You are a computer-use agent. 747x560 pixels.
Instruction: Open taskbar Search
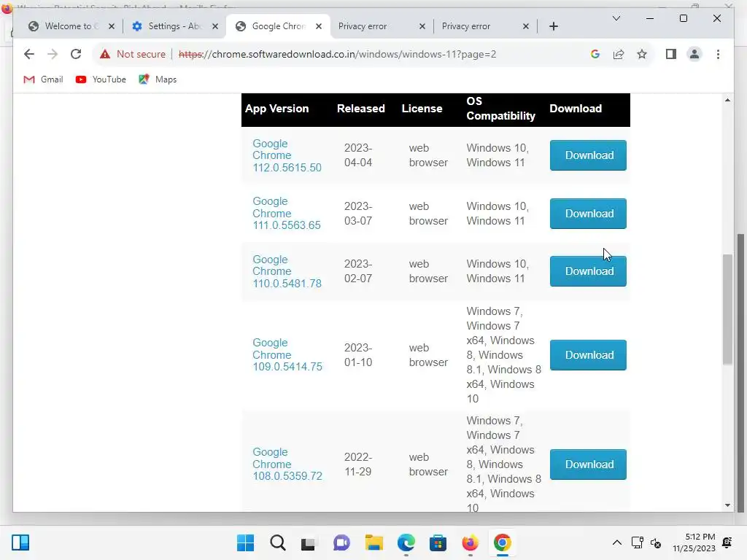coord(277,542)
